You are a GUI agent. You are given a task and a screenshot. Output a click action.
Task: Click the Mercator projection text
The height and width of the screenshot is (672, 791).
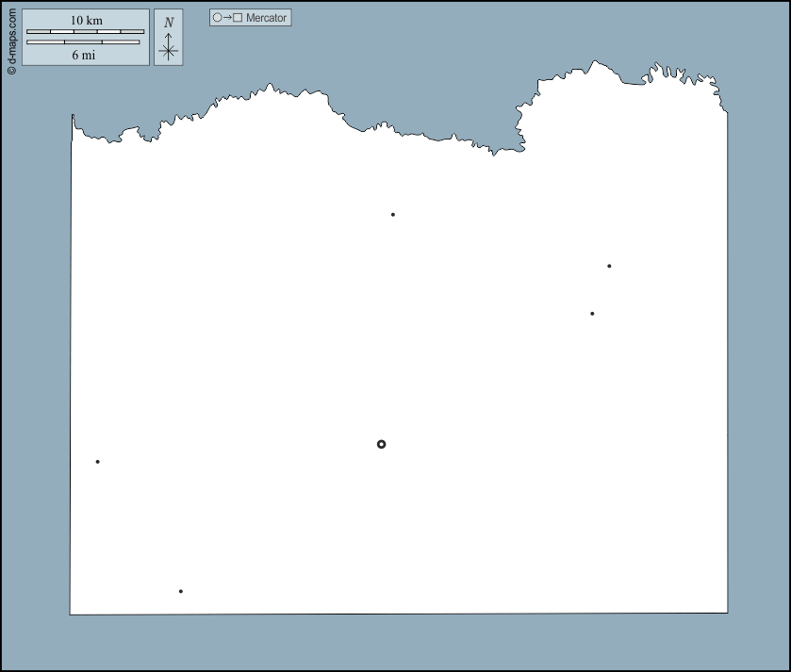(267, 18)
